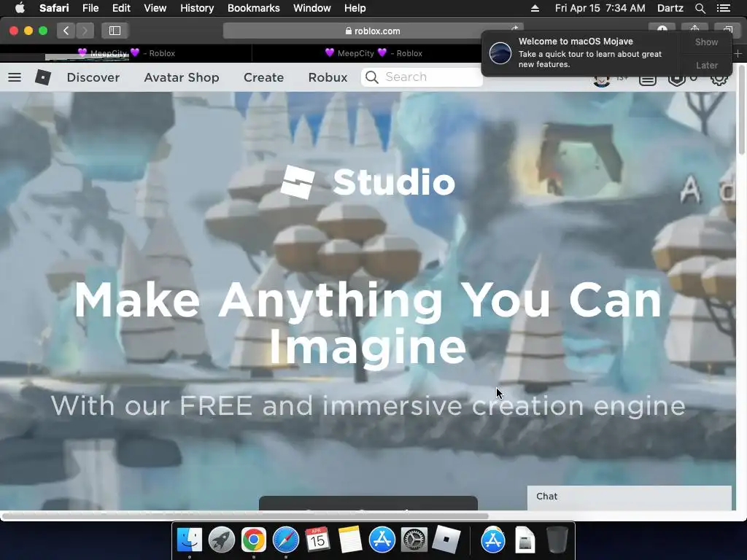The height and width of the screenshot is (560, 747).
Task: Dismiss notification with Later button
Action: pos(706,65)
